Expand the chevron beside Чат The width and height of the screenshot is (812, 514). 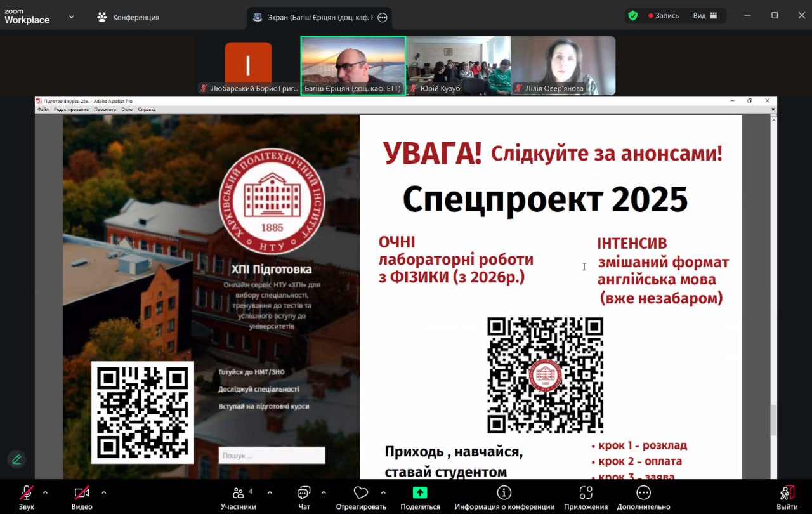click(x=324, y=492)
